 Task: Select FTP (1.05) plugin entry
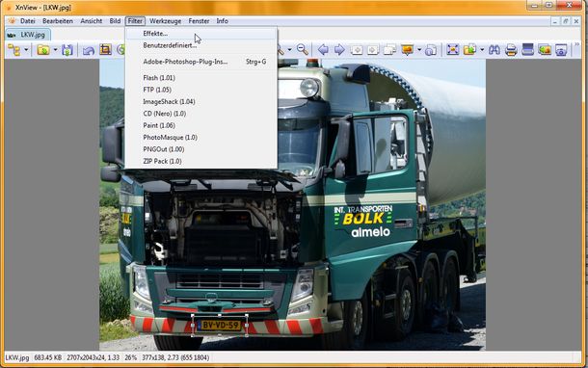[x=201, y=90]
